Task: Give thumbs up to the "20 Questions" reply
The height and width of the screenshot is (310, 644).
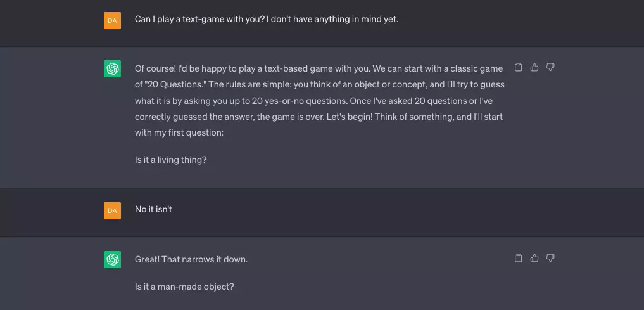Action: [x=534, y=67]
